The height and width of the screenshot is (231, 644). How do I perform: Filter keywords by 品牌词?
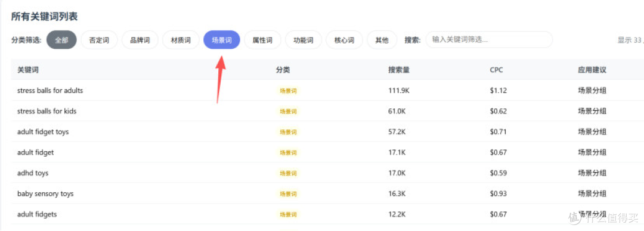tap(140, 40)
